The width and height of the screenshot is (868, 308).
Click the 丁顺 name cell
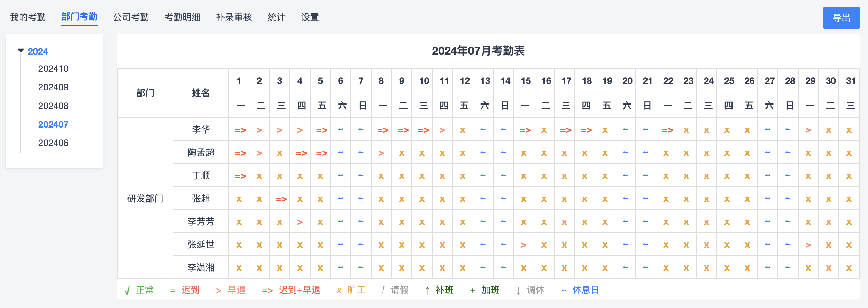(201, 176)
